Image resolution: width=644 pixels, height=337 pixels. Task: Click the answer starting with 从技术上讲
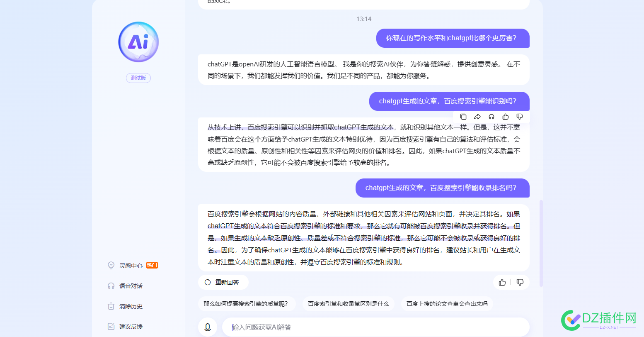click(x=364, y=145)
